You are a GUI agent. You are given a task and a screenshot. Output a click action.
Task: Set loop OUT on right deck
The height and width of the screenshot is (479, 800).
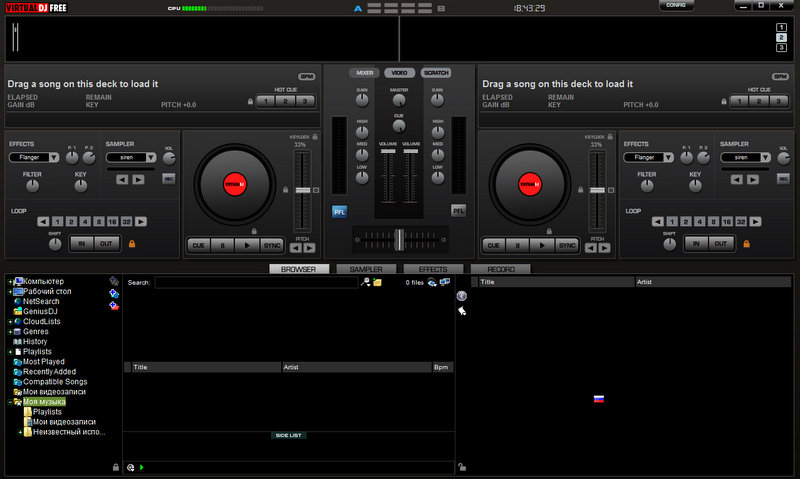click(720, 243)
